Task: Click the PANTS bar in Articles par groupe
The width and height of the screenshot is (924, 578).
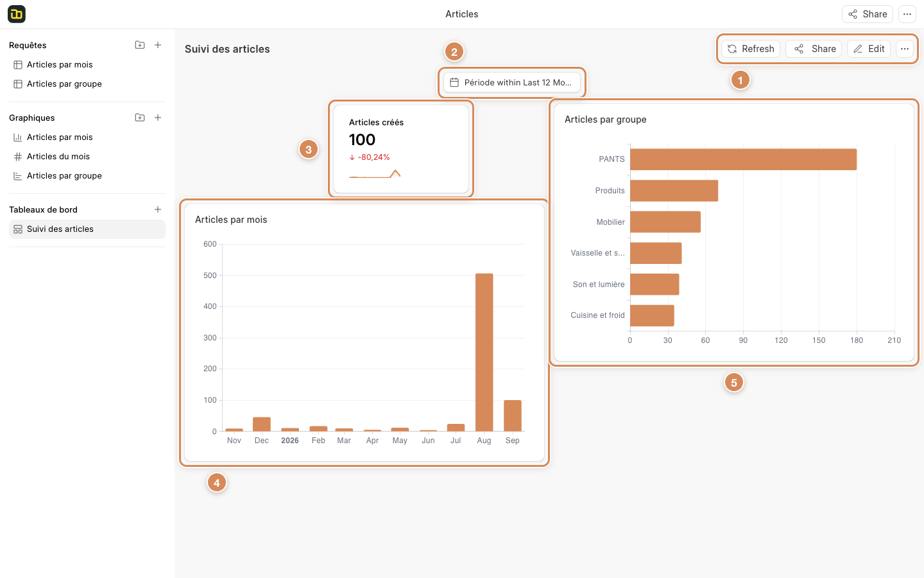Action: point(743,159)
